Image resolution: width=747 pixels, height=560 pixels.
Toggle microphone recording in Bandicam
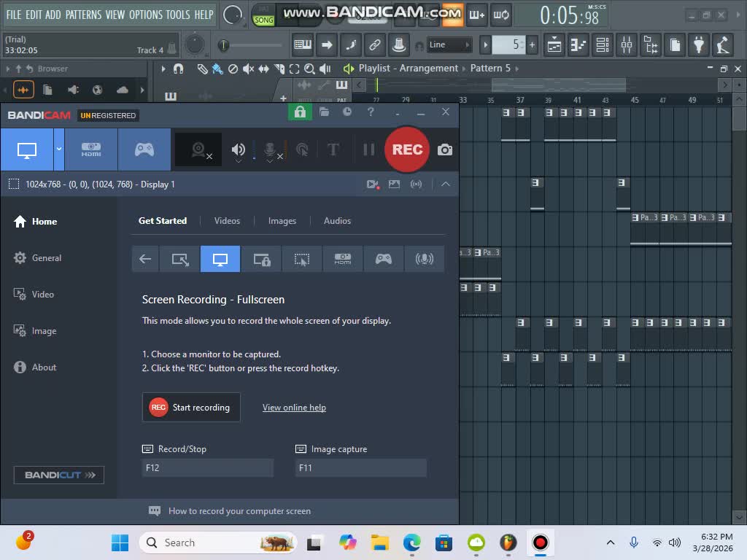[x=270, y=150]
